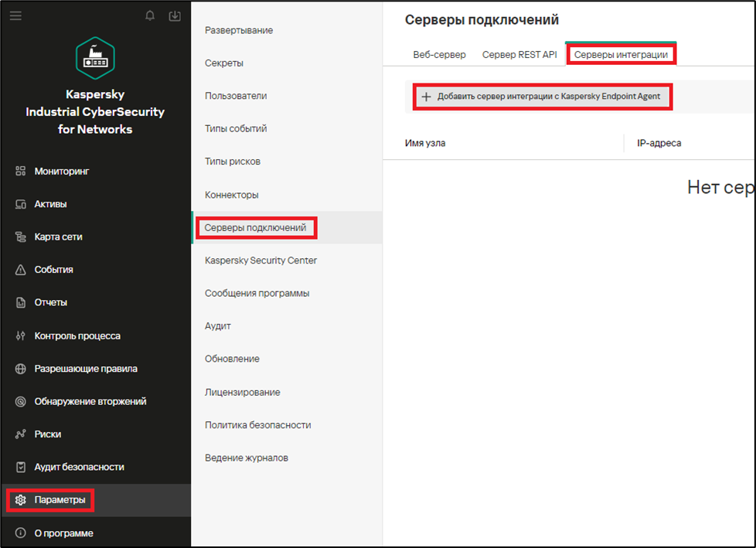Open Риски section

48,434
